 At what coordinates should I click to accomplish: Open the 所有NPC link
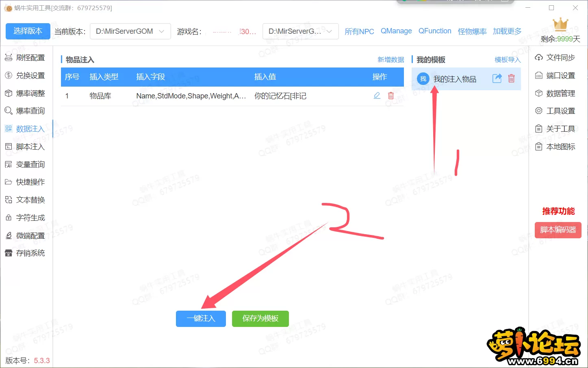click(359, 31)
